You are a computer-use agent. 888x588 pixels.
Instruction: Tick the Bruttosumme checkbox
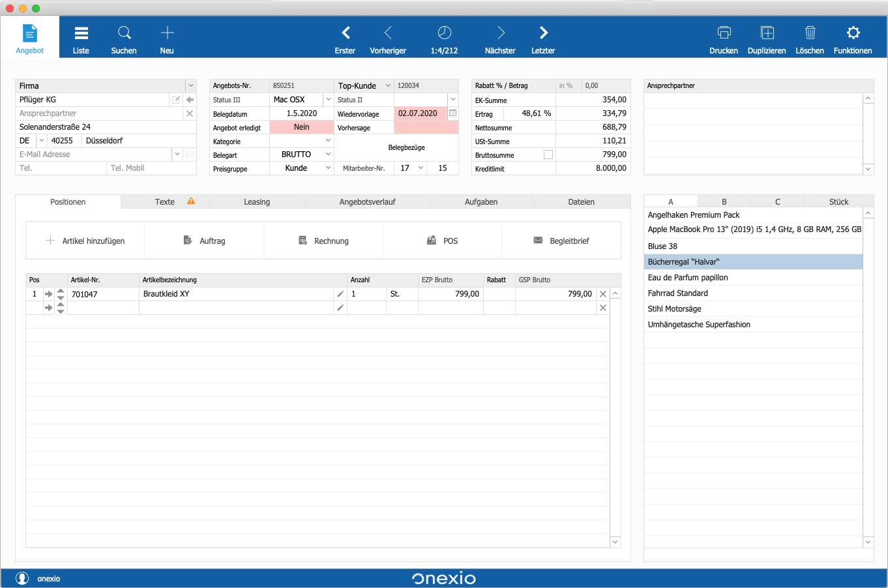point(548,154)
